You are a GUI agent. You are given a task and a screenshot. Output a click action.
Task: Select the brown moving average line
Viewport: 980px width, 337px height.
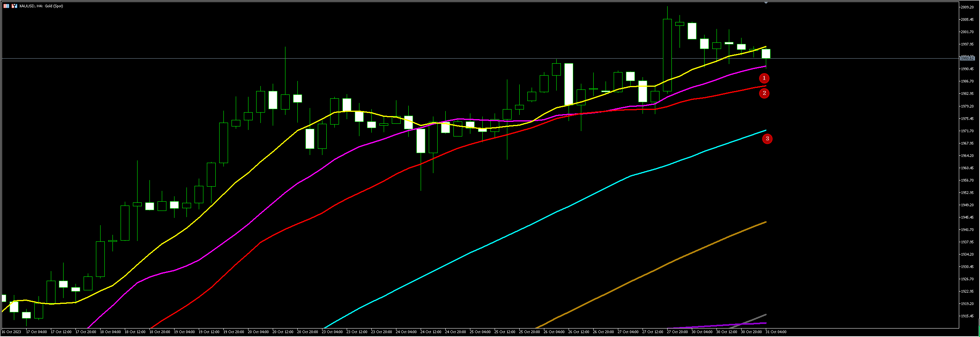pos(655,270)
